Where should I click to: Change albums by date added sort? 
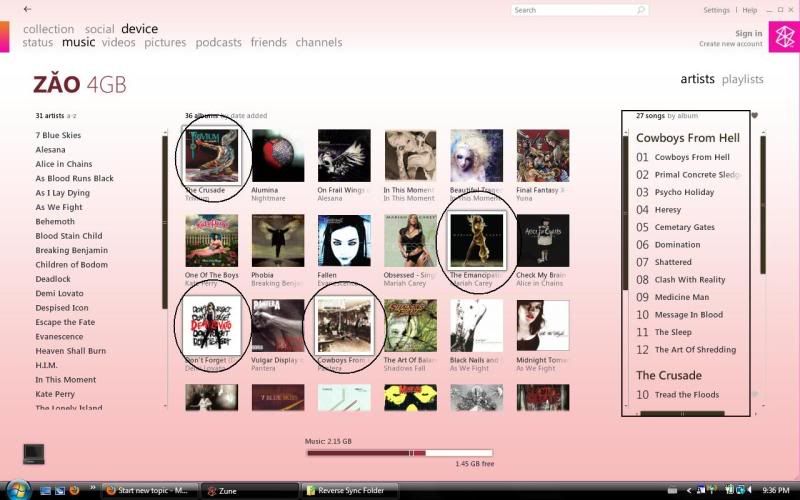(244, 116)
